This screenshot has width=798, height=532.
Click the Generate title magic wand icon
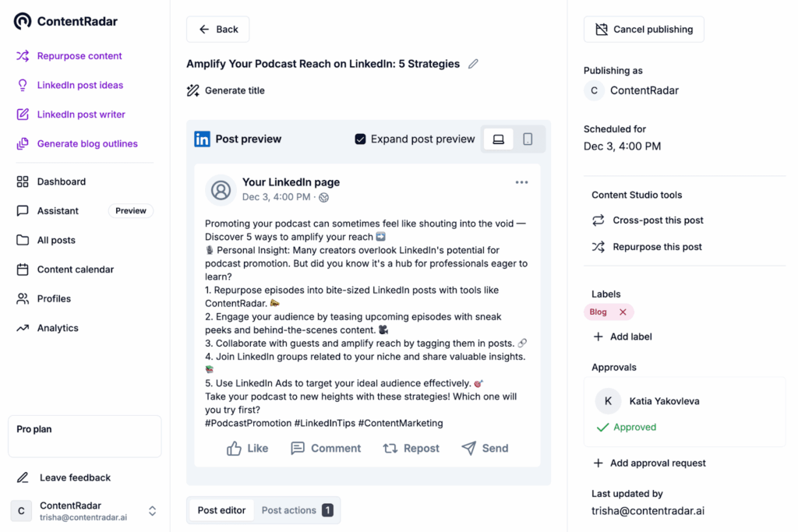point(193,90)
